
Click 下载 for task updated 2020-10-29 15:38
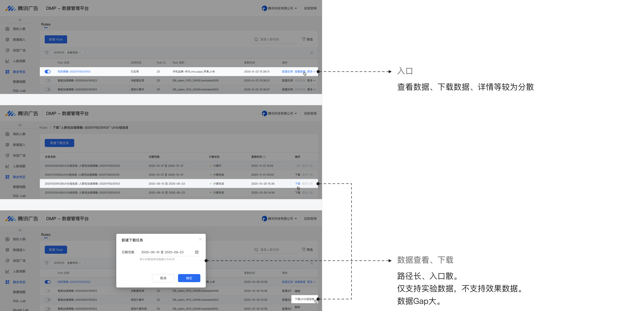[298, 184]
